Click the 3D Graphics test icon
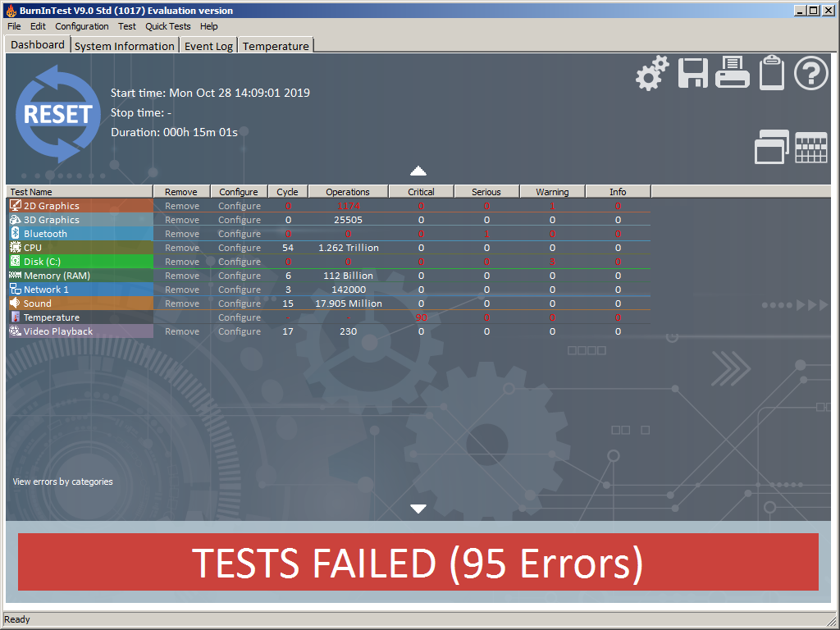 [x=16, y=219]
